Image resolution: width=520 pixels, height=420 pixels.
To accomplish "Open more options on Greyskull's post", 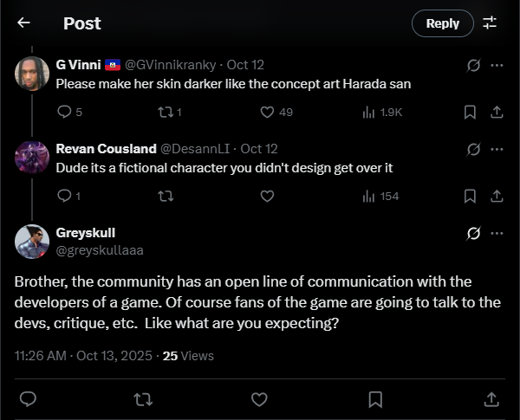I will [x=497, y=233].
